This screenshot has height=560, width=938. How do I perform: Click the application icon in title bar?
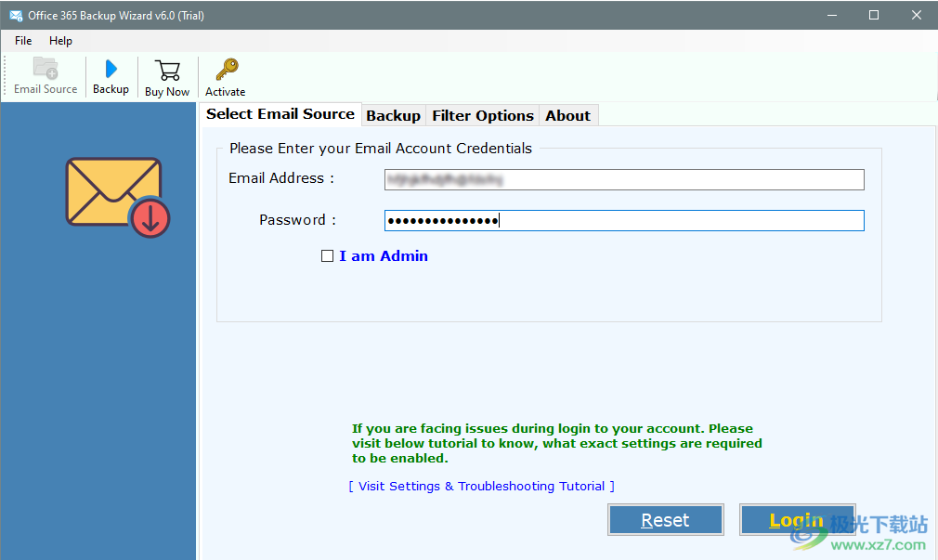click(15, 15)
